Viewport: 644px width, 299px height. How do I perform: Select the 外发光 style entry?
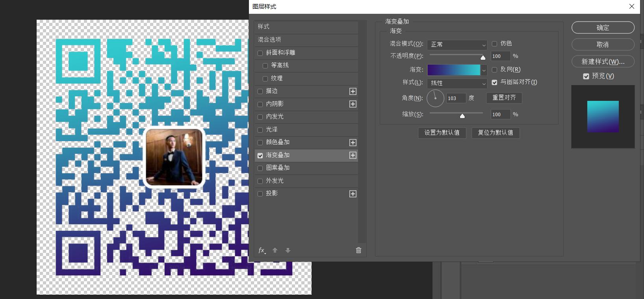tap(275, 181)
